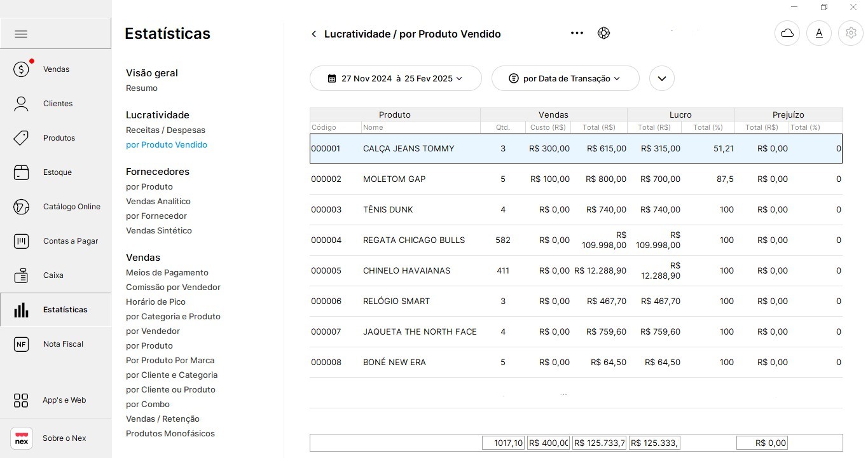Open the date range 27 Nov 2024 dropdown
Image resolution: width=868 pixels, height=458 pixels.
click(x=396, y=78)
